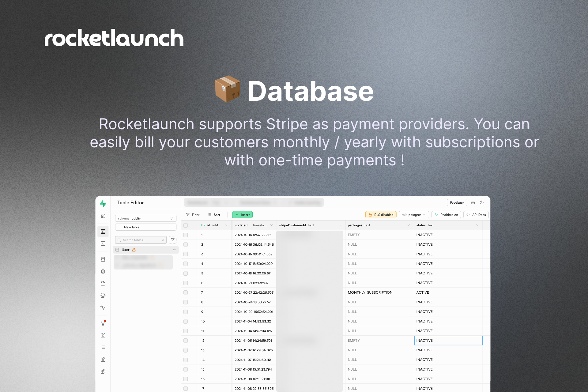Image resolution: width=588 pixels, height=392 pixels.
Task: Open the status column header chevron
Action: 477,225
